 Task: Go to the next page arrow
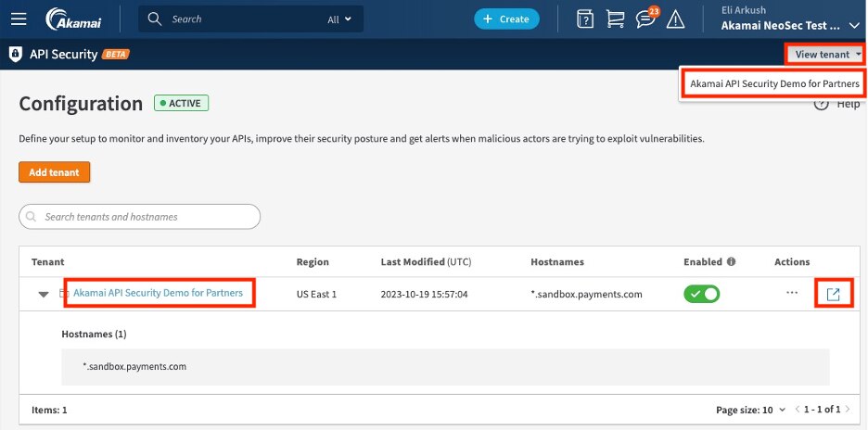[848, 410]
